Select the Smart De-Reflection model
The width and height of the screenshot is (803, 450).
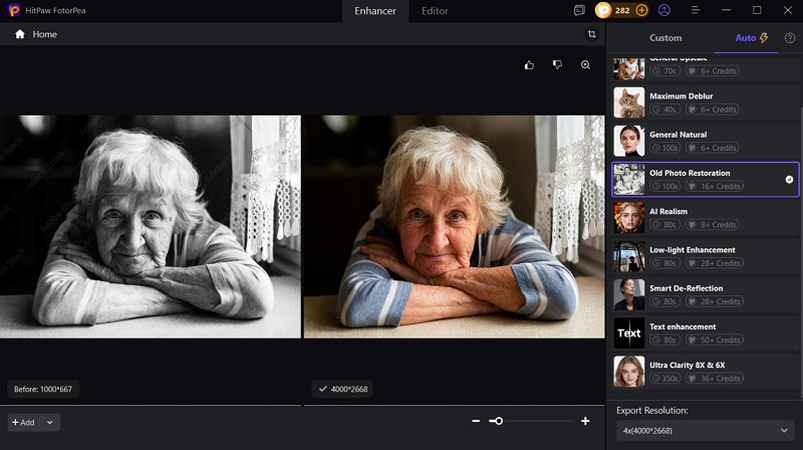pos(705,294)
